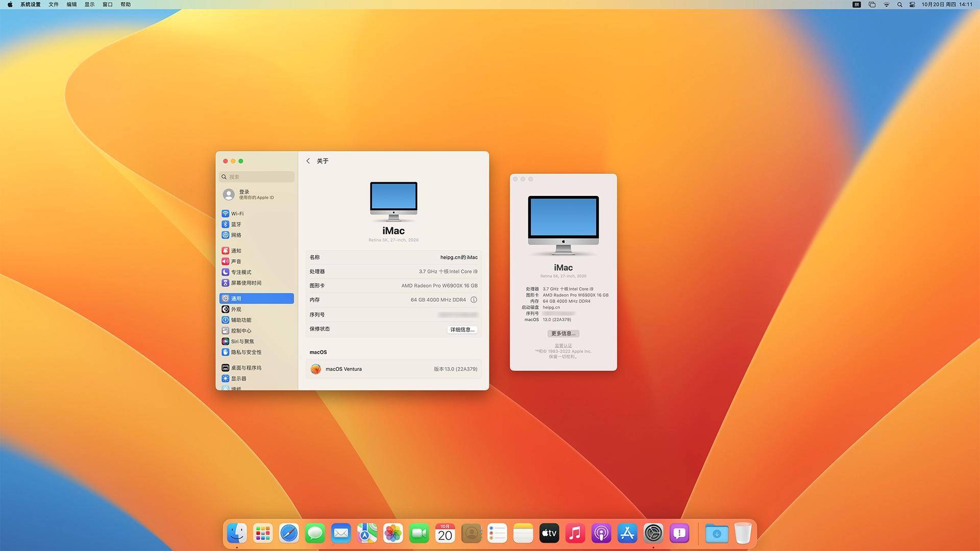The width and height of the screenshot is (980, 551).
Task: Open 通知 notifications settings
Action: (x=256, y=251)
